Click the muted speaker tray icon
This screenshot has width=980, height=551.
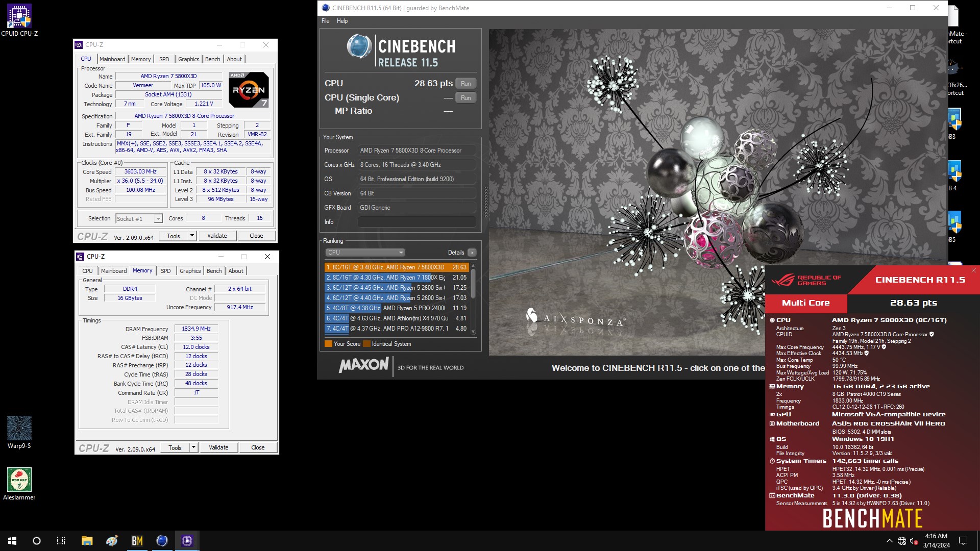point(914,541)
